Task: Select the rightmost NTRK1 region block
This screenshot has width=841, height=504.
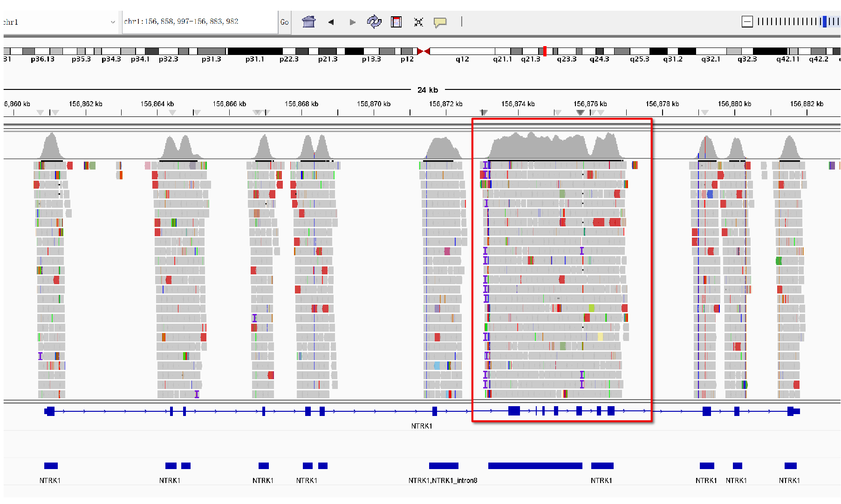Action: pos(790,466)
